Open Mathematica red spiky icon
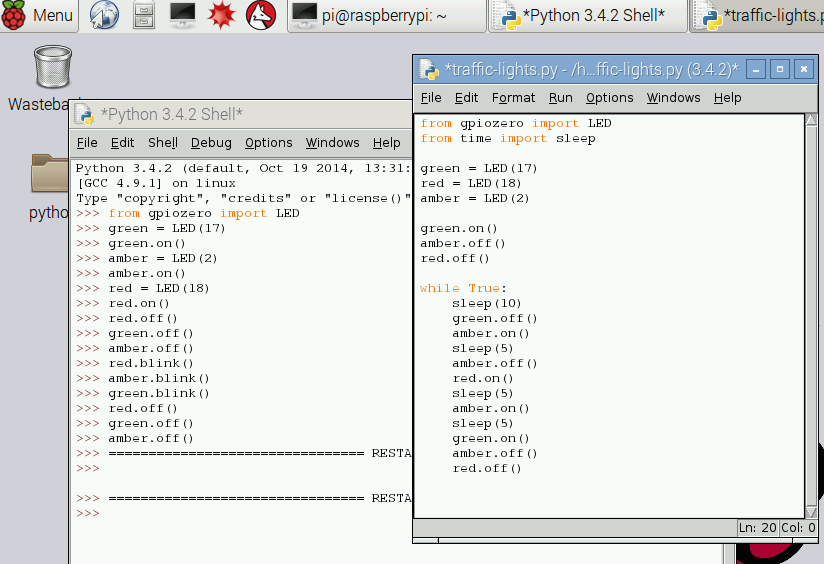The image size is (824, 564). 222,15
